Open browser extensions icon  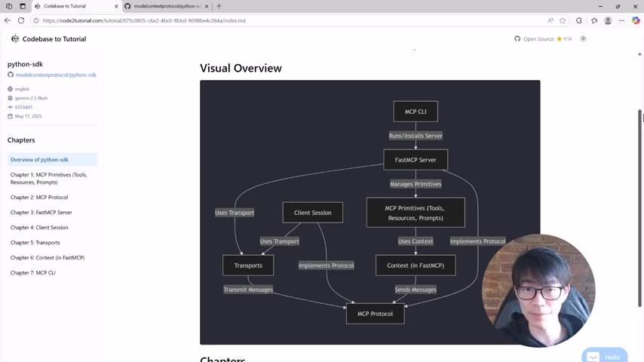click(x=579, y=20)
